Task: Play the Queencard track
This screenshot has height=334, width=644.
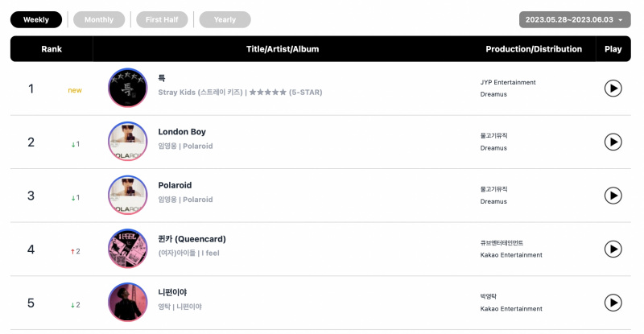Action: 613,249
